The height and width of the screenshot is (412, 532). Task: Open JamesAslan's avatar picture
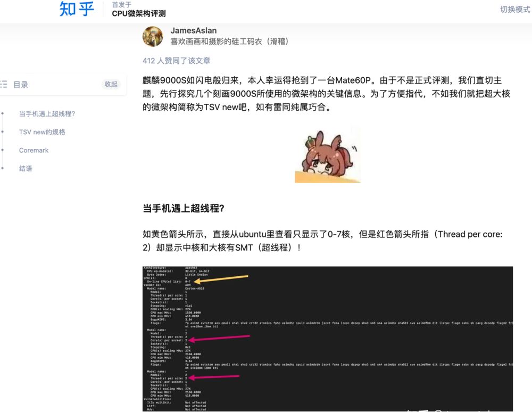153,36
